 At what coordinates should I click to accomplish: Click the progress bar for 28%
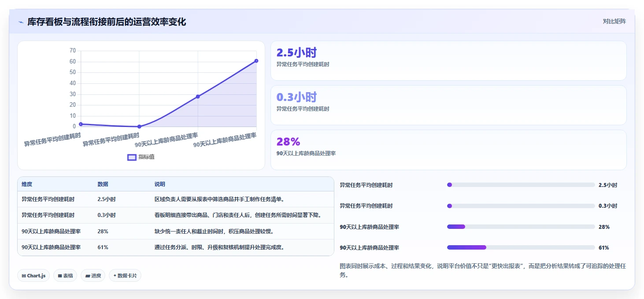click(x=521, y=227)
